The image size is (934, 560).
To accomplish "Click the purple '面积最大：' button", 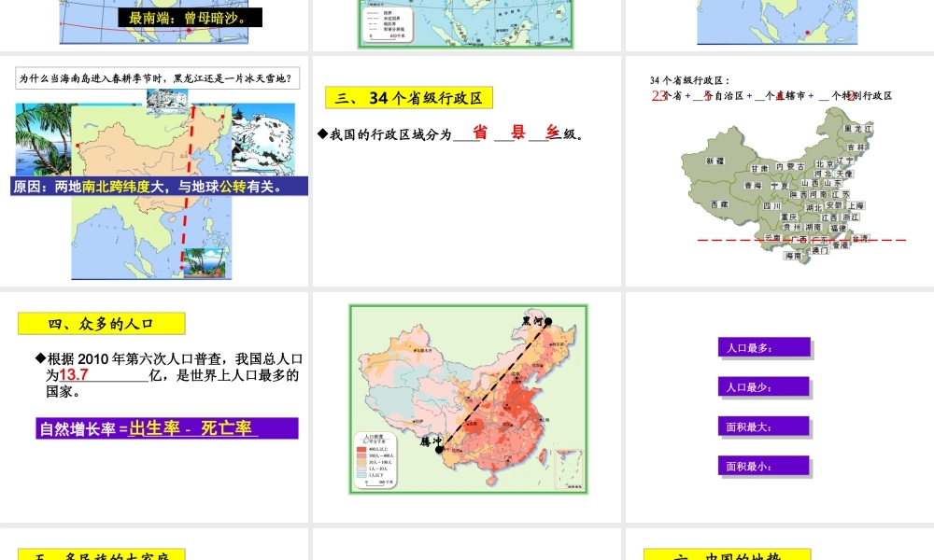I will point(764,427).
